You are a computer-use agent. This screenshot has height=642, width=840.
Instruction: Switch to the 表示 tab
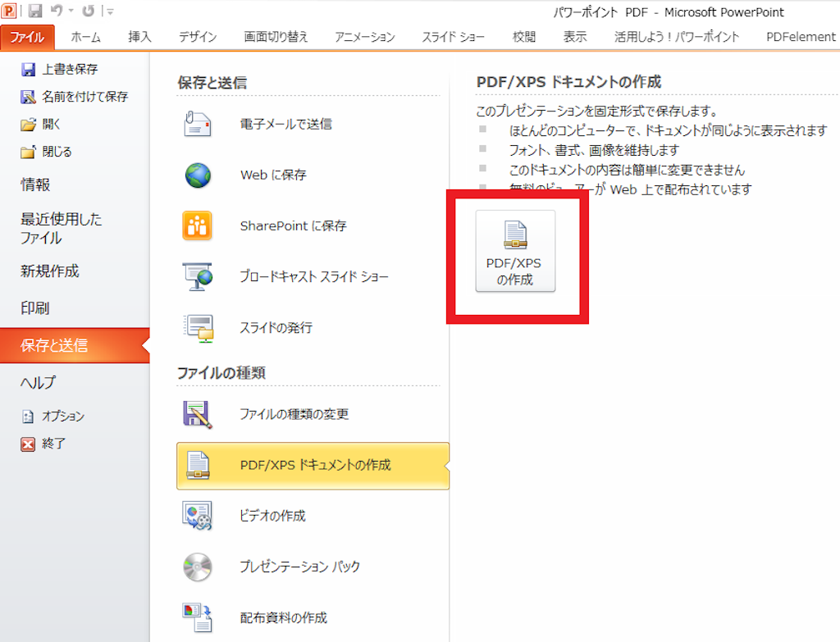(x=575, y=37)
